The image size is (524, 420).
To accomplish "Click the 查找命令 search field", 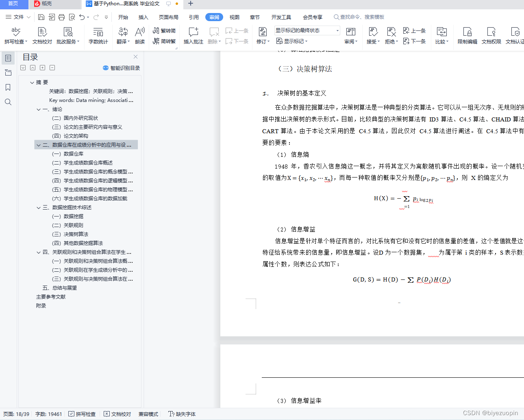I will pos(359,17).
